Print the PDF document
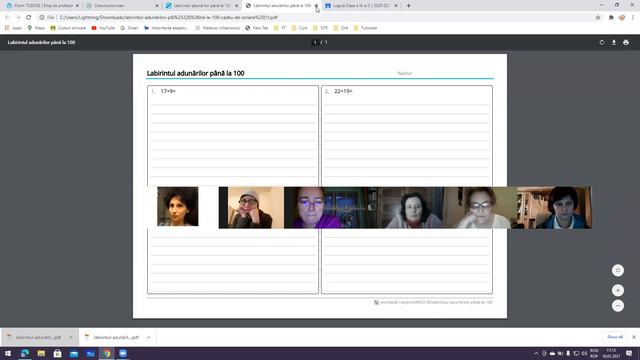 [626, 42]
